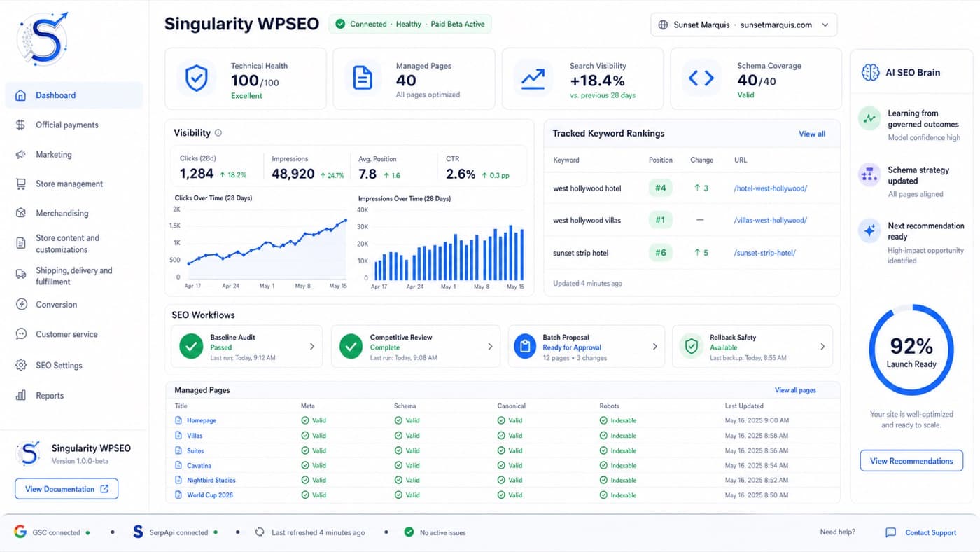Click the Singularity WPSEO logo at top left
Screen dimensions: 980x552
tap(42, 38)
